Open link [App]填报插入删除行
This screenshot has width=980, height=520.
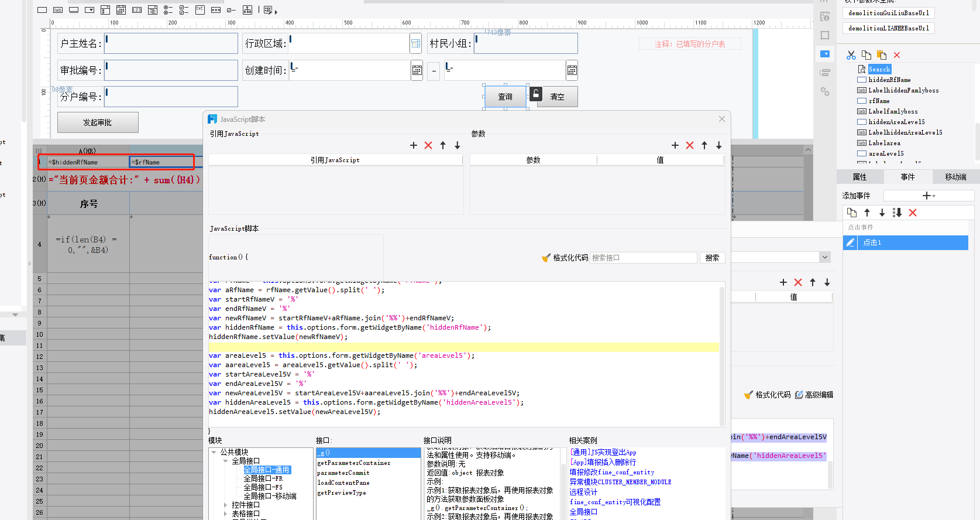pos(603,462)
